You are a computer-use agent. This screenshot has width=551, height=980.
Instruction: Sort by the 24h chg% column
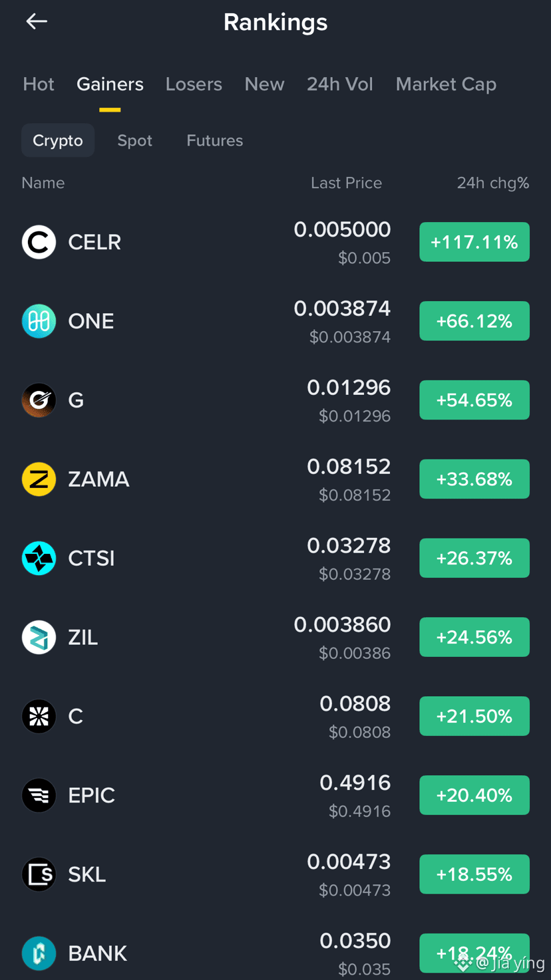click(493, 183)
